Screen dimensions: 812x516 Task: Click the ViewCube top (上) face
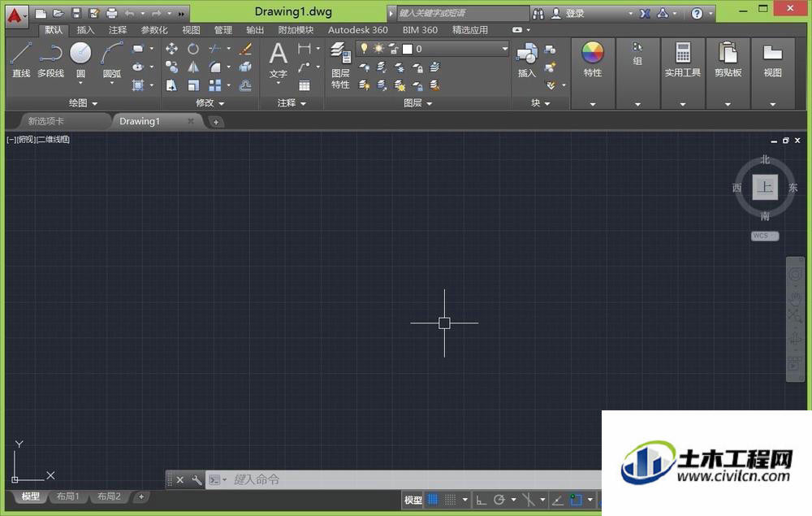tap(765, 187)
